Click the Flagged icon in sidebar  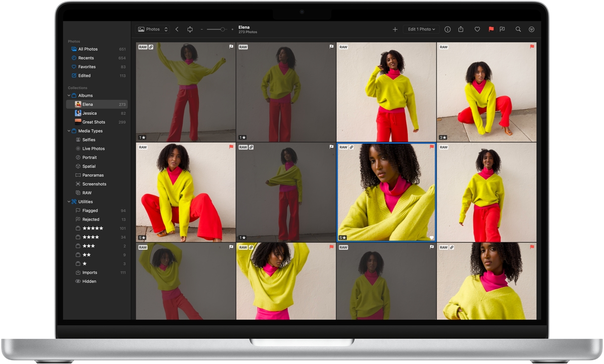tap(78, 211)
